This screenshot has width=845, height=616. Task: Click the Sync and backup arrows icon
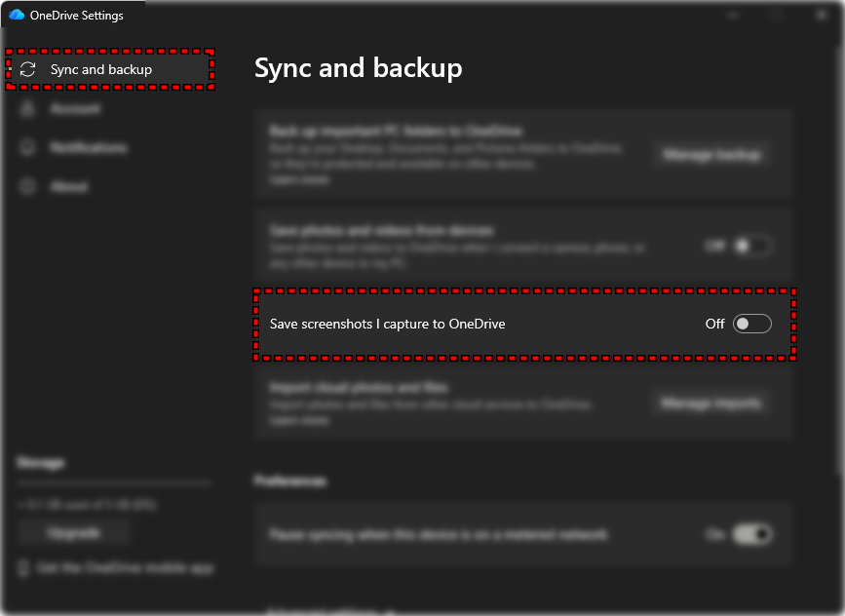[x=28, y=70]
